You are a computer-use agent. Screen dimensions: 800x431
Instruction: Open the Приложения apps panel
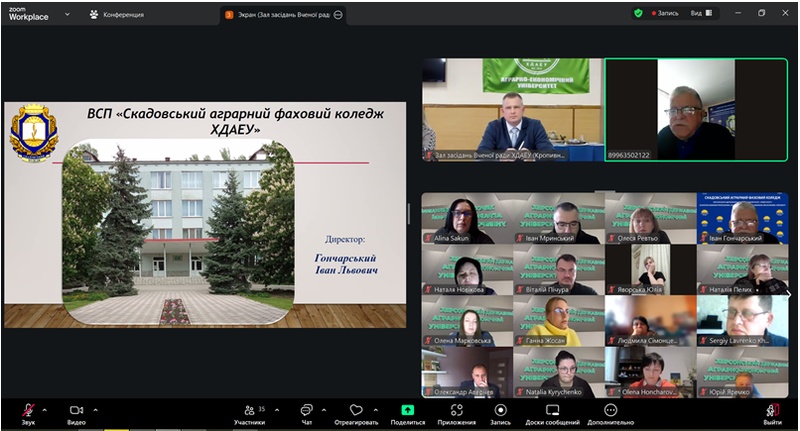[x=456, y=411]
